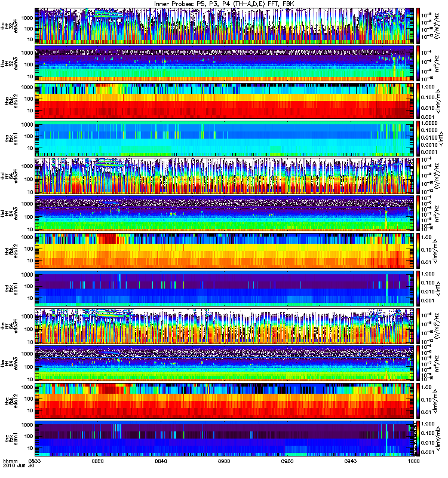
Task: Click the color bar beside the fbk scm1 panel
Action: click(x=418, y=439)
